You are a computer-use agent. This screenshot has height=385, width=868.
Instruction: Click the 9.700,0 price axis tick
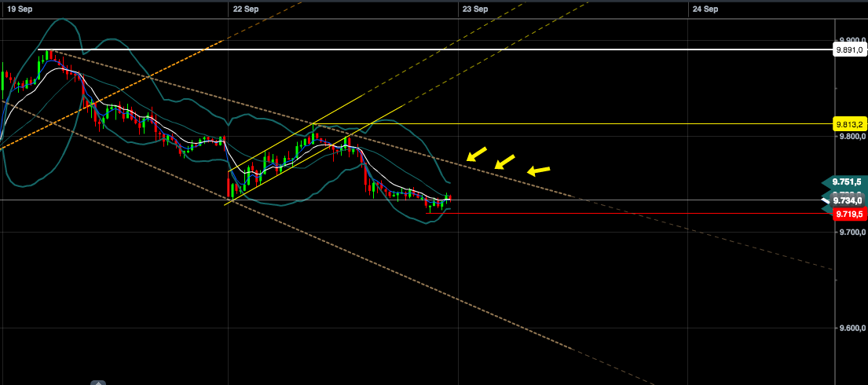pos(852,232)
